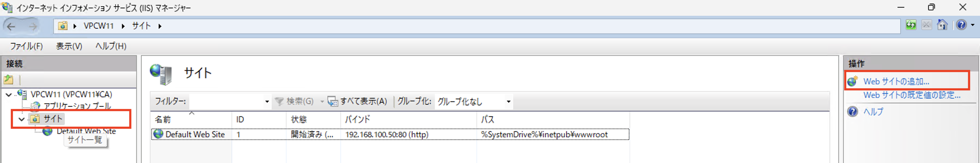The height and width of the screenshot is (163, 980).
Task: Click the Help question mark toolbar icon
Action: click(962, 25)
